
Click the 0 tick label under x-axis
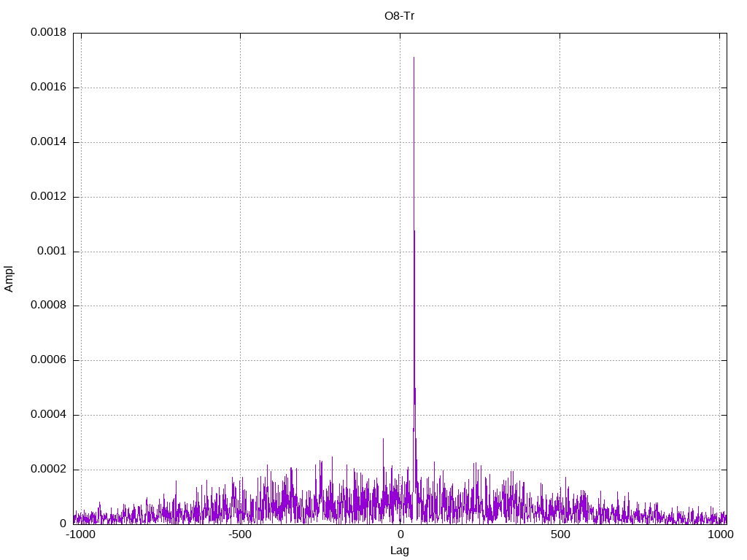coord(400,534)
